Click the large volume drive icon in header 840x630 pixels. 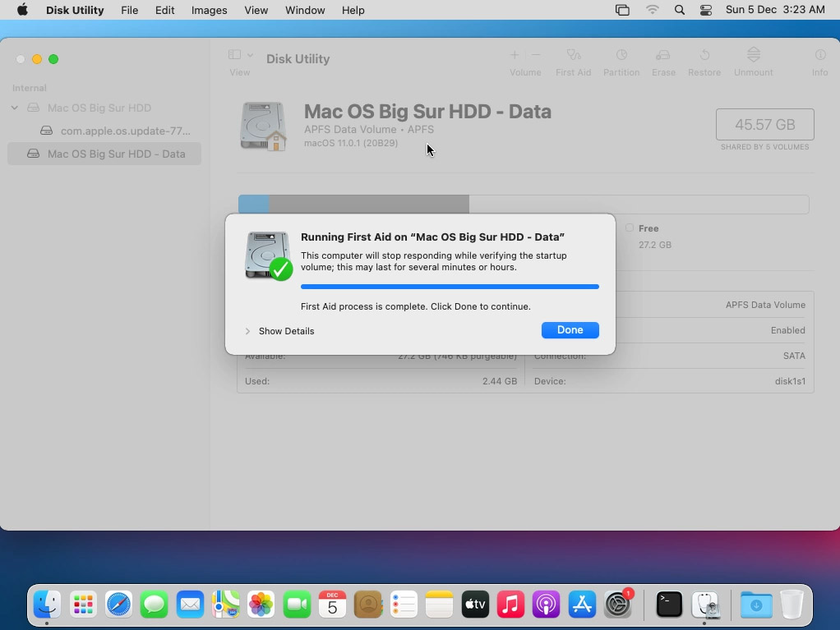click(x=263, y=126)
